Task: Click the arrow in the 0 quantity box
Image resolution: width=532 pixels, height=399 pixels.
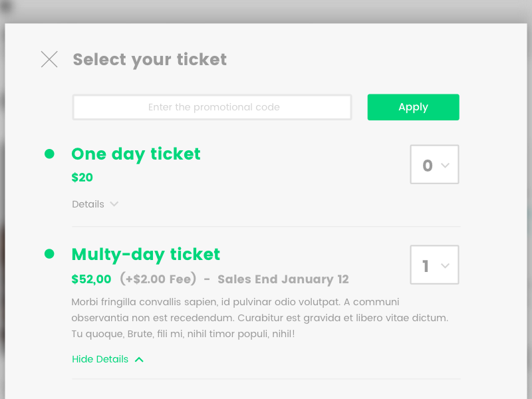Action: pyautogui.click(x=446, y=166)
